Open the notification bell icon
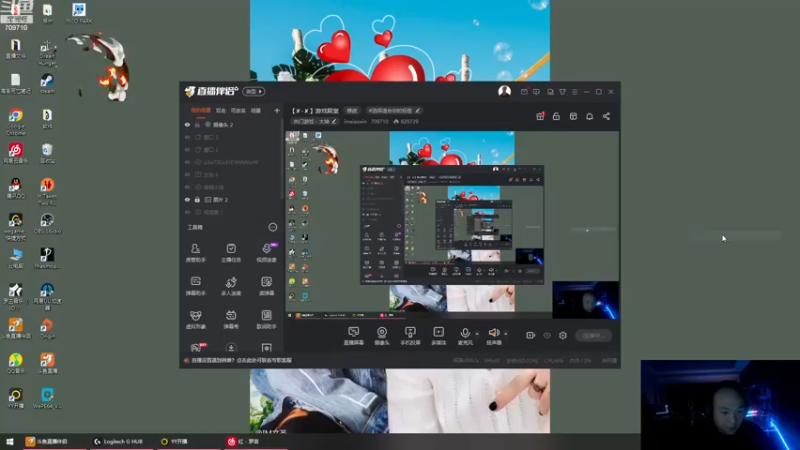This screenshot has width=800, height=450. 589,116
